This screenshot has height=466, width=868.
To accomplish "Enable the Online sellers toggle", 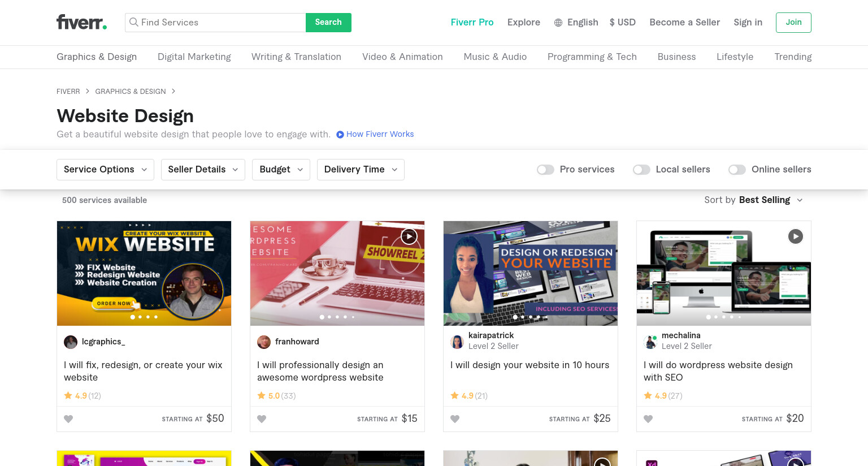I will click(x=737, y=170).
